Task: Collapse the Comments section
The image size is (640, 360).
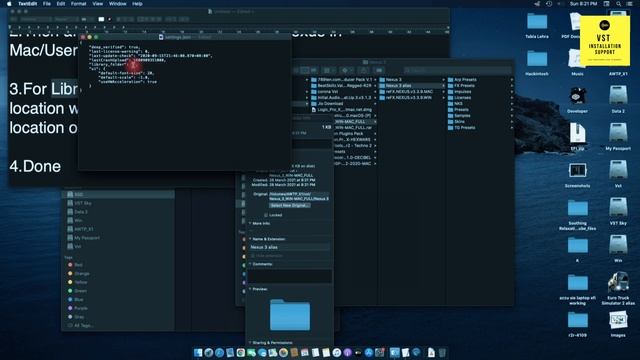Action: (x=250, y=264)
